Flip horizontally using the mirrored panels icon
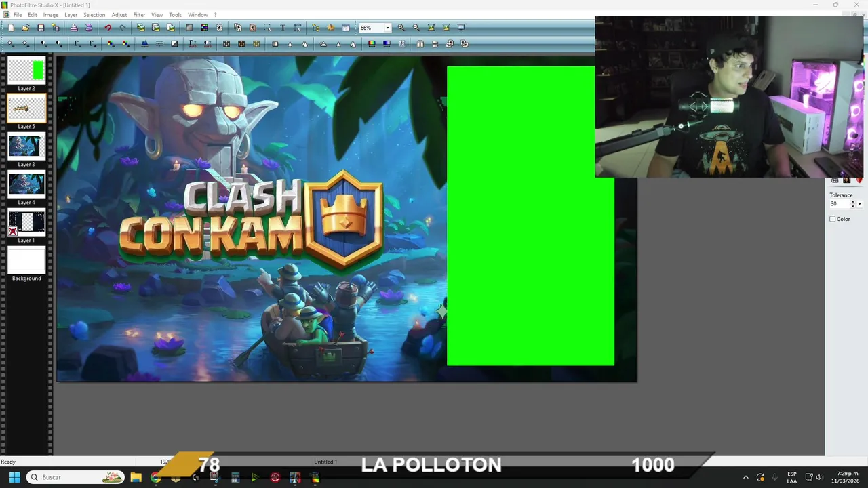This screenshot has height=488, width=868. click(420, 43)
